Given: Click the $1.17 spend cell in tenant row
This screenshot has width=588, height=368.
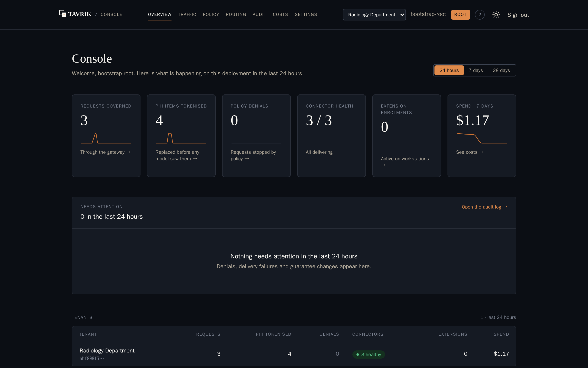Looking at the screenshot, I should pyautogui.click(x=501, y=354).
